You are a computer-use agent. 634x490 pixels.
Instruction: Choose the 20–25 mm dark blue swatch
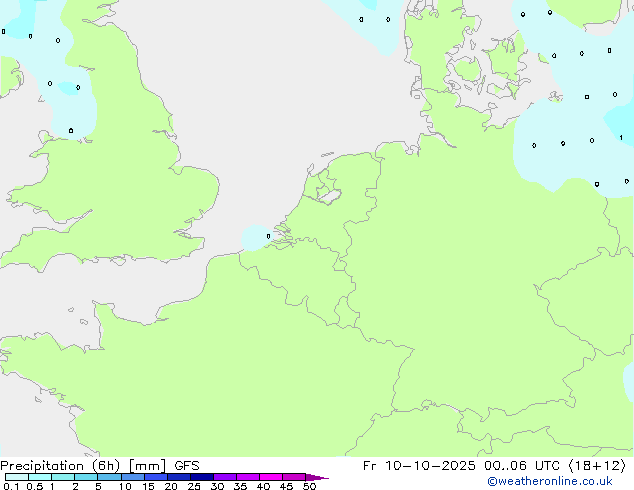tap(179, 477)
